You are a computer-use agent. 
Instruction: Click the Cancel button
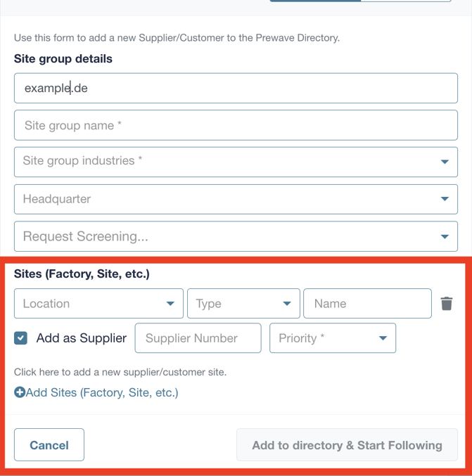(49, 445)
